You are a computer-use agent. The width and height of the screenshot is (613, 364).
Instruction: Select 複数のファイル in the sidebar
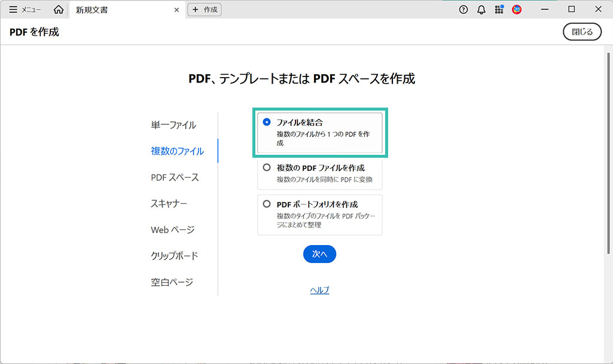pyautogui.click(x=177, y=151)
